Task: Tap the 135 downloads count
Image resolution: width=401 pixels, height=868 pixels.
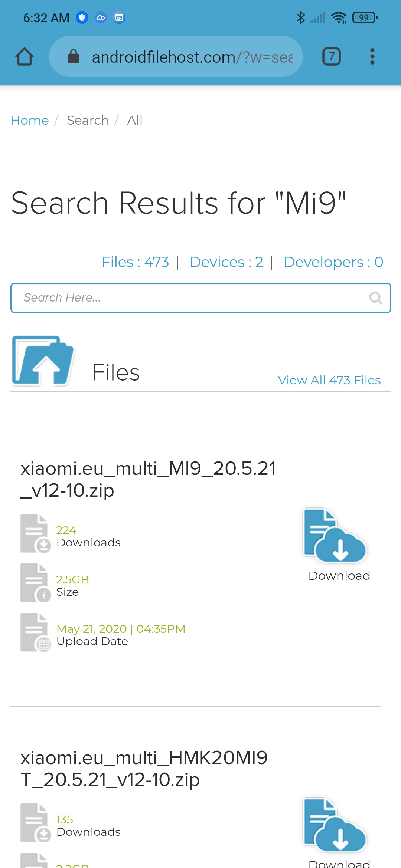Action: tap(65, 819)
